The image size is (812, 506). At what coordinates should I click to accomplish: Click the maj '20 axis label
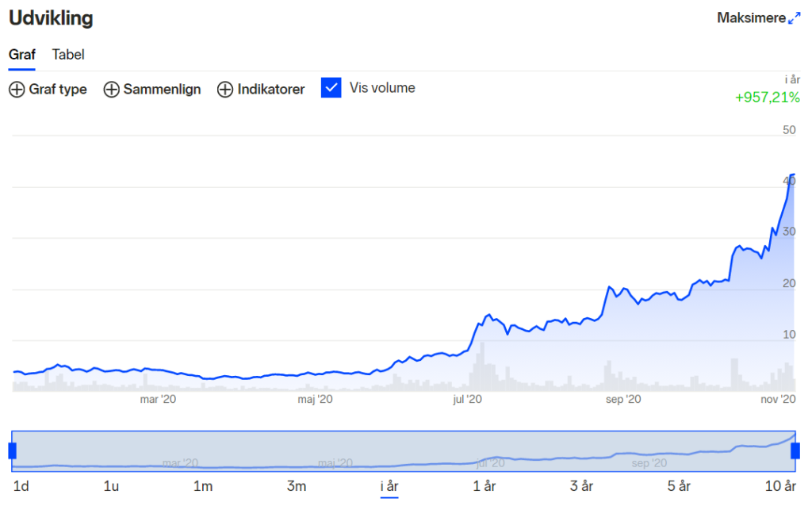(x=315, y=399)
